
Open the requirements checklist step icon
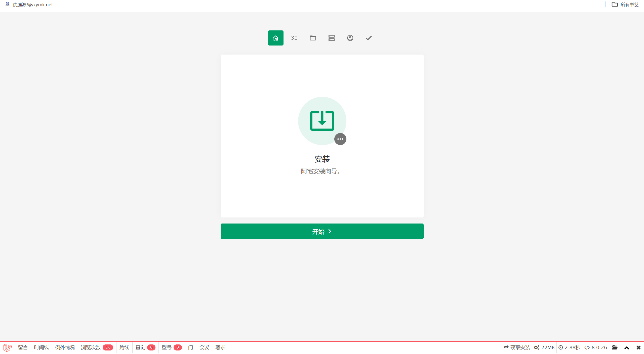(294, 38)
